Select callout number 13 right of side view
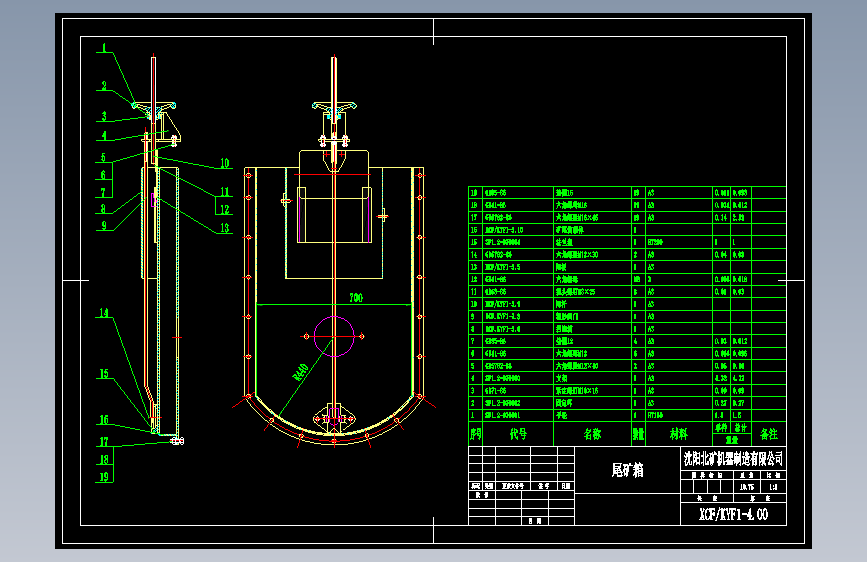Image resolution: width=867 pixels, height=562 pixels. [x=224, y=228]
